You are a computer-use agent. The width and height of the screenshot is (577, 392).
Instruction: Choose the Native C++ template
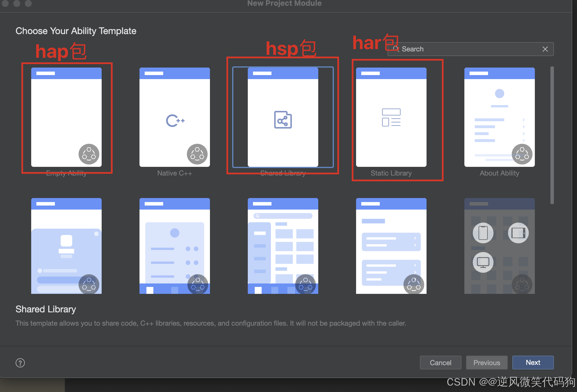(x=174, y=117)
